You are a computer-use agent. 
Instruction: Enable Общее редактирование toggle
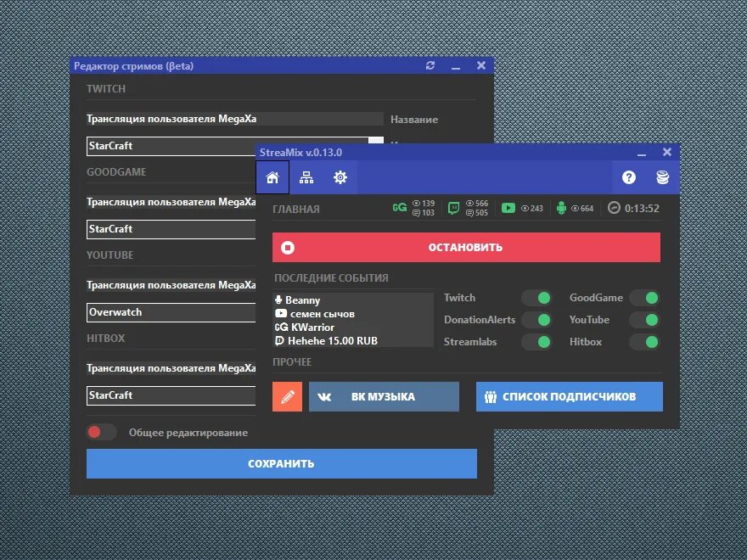tap(102, 432)
